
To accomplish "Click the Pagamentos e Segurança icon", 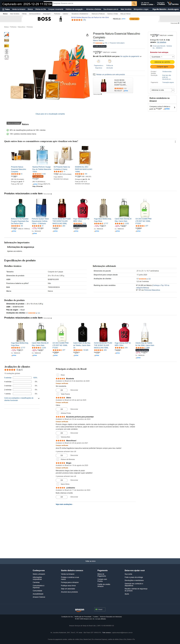I will click(98, 61).
